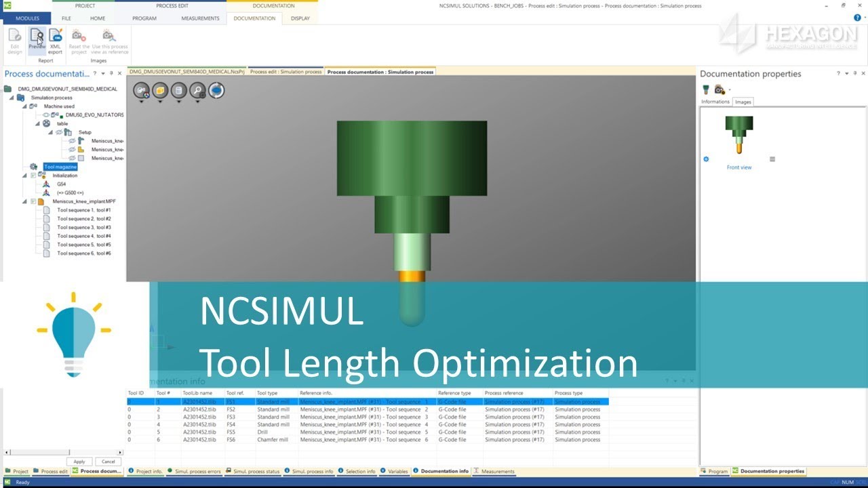Switch to Simul. process errors bottom tab

tap(194, 471)
